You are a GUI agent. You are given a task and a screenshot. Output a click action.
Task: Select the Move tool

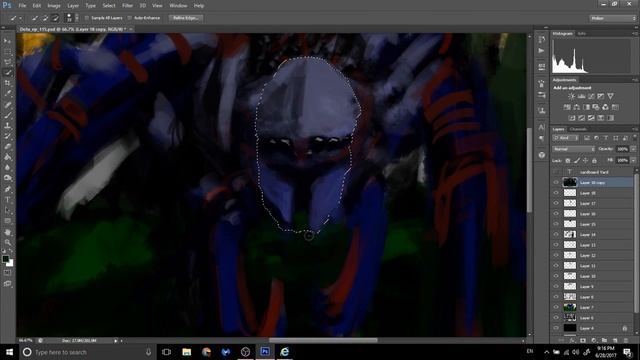coord(7,41)
